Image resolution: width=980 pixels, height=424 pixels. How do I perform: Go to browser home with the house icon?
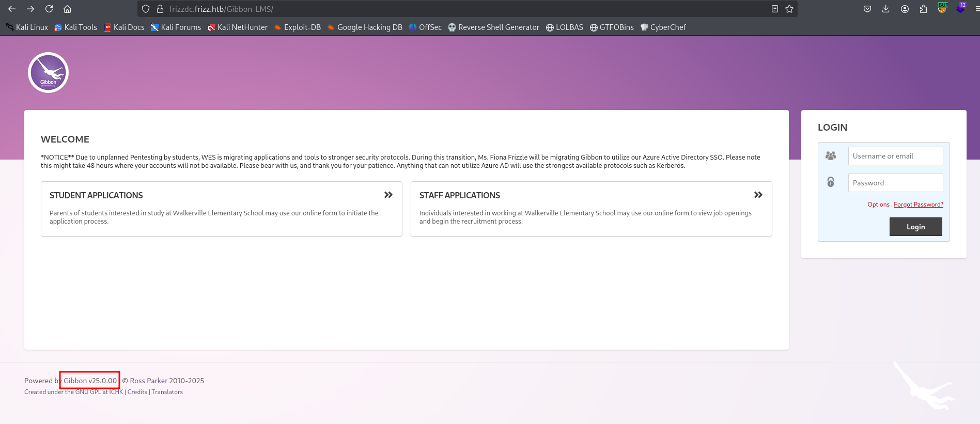pos(67,9)
